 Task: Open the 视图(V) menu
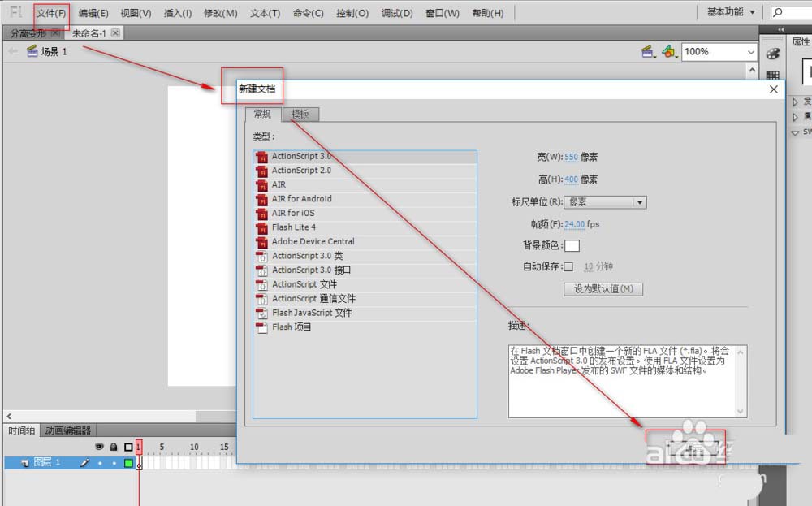click(136, 13)
